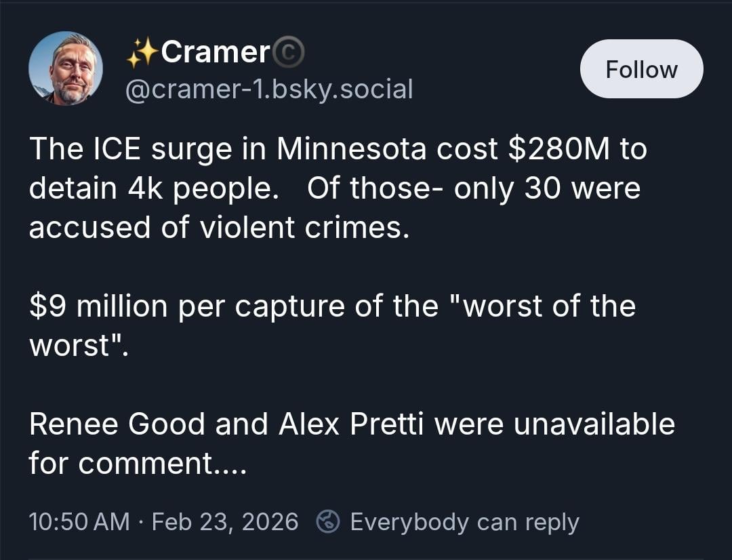
Task: Click the 10:50 AM timestamp
Action: (x=79, y=521)
